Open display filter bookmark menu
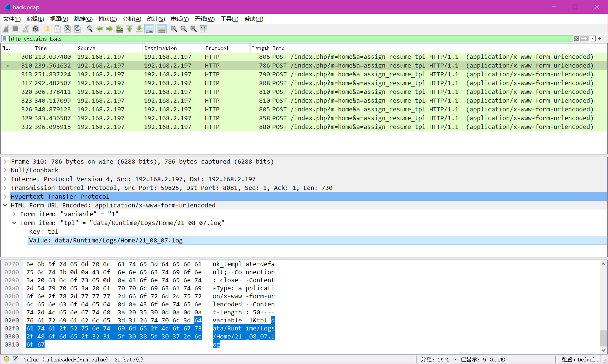 tap(4, 38)
